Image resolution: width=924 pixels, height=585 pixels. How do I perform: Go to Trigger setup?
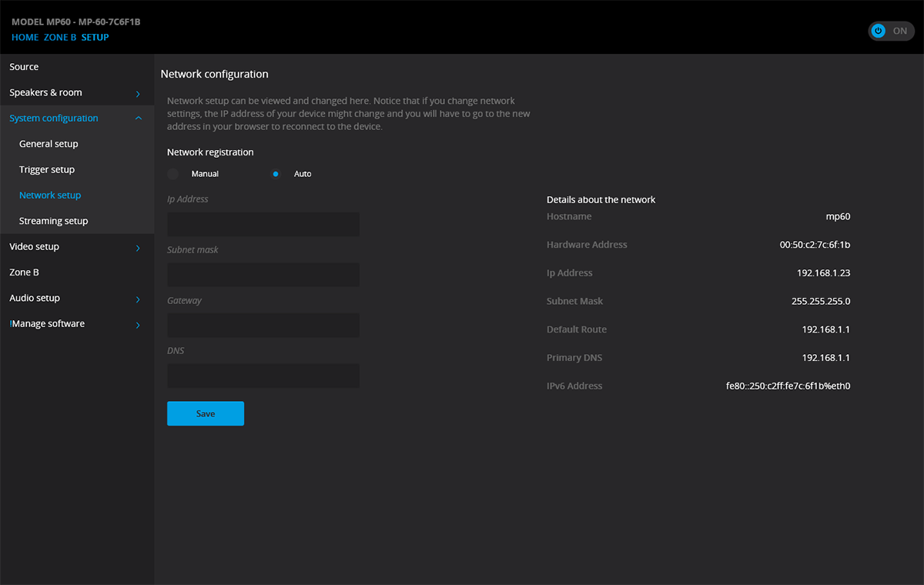[x=77, y=169]
